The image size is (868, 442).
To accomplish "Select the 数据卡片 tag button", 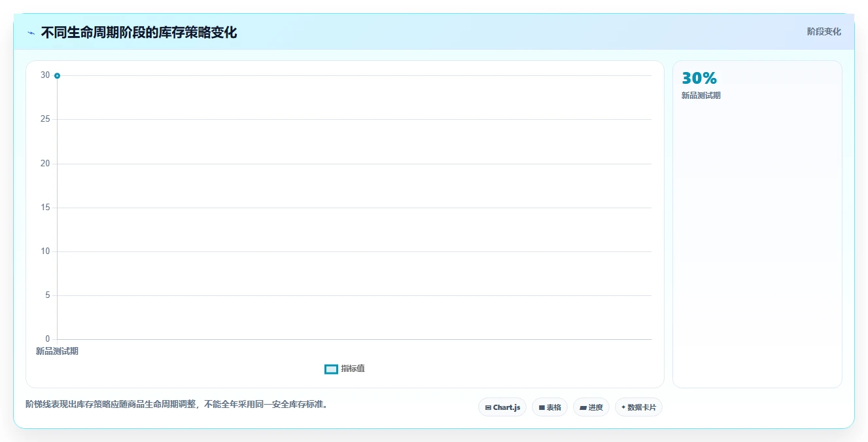I will click(638, 407).
